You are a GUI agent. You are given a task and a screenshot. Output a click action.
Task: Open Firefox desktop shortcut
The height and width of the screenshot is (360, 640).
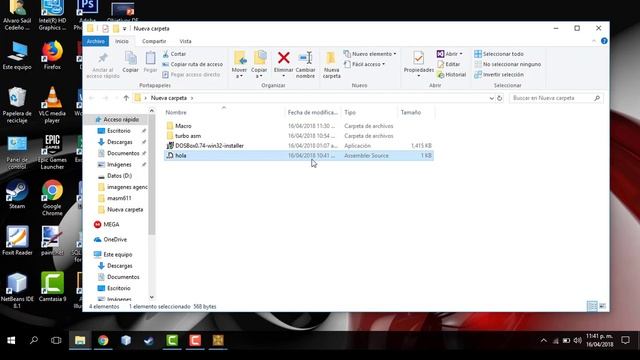52,55
